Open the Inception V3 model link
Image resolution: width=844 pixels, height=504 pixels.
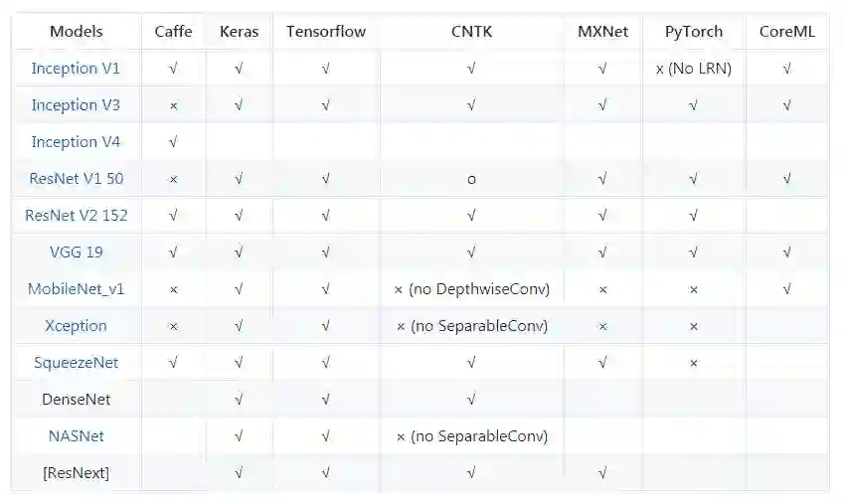76,105
